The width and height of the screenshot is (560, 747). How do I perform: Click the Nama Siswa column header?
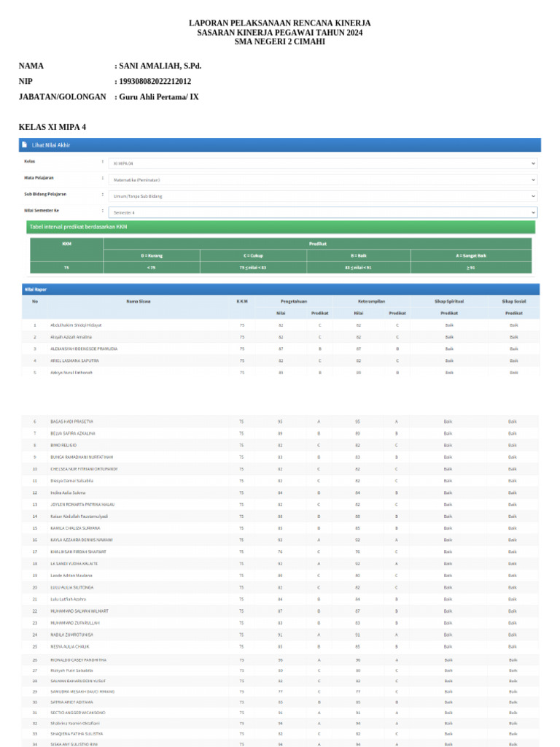pos(139,301)
